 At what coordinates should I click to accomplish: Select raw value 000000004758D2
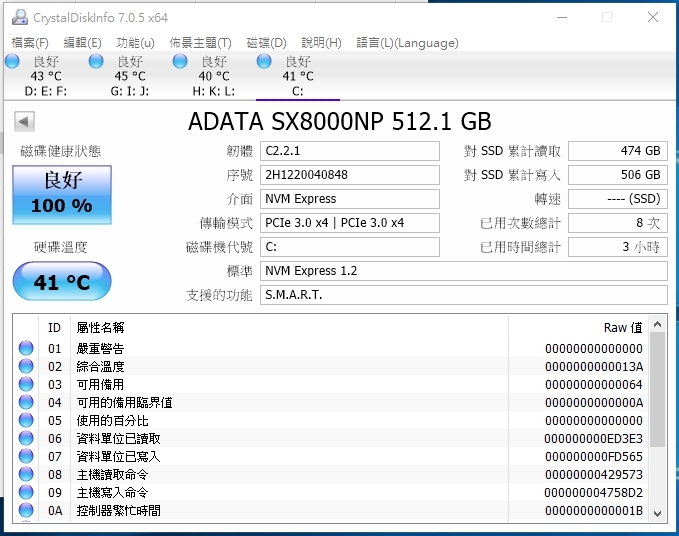594,493
